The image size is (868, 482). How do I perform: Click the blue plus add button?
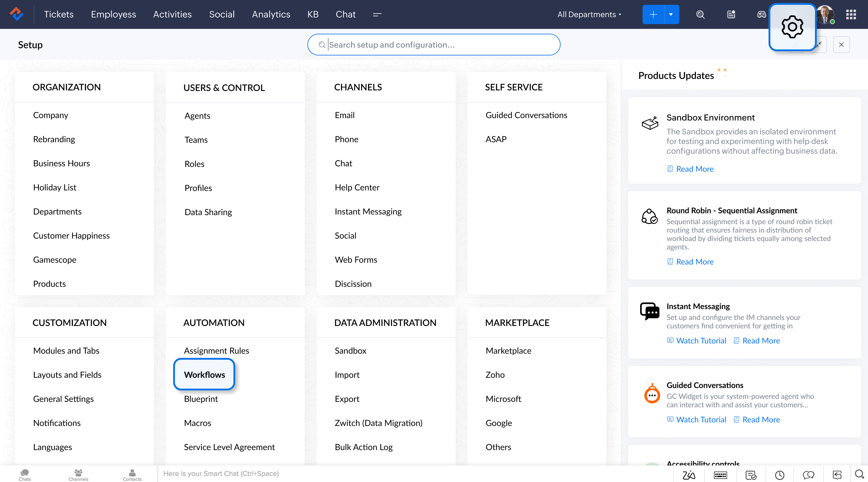pos(653,14)
